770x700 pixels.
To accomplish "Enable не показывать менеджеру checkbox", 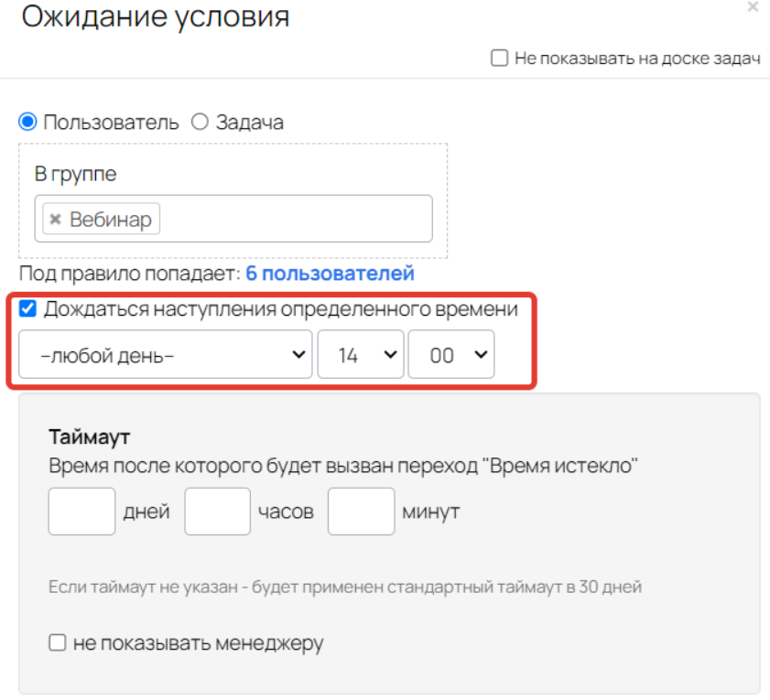I will pos(58,642).
